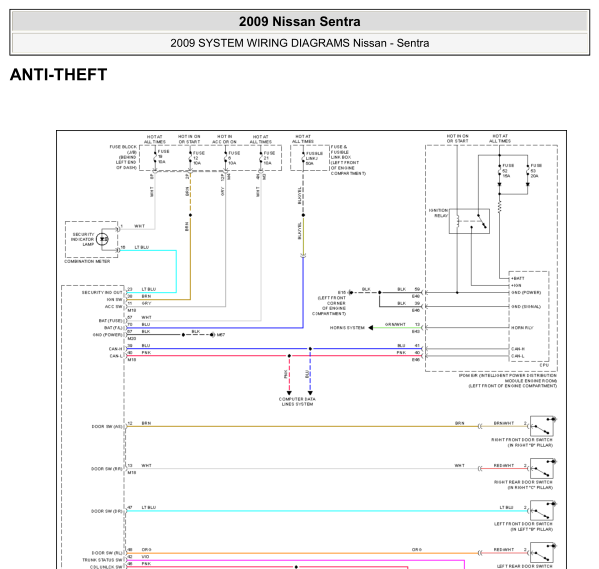
Task: Click the 2009 Nissan Sentra title bar
Action: tap(300, 21)
